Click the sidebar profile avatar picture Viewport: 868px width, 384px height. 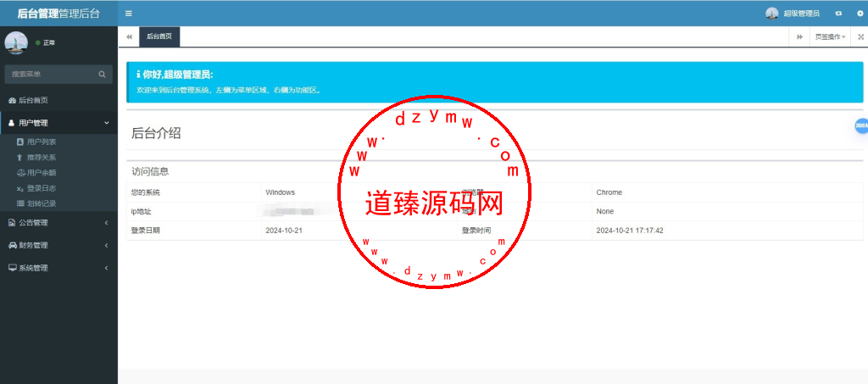pyautogui.click(x=16, y=42)
